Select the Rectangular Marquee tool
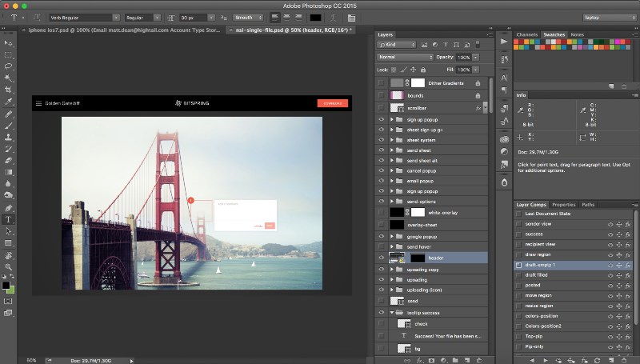 [8, 54]
